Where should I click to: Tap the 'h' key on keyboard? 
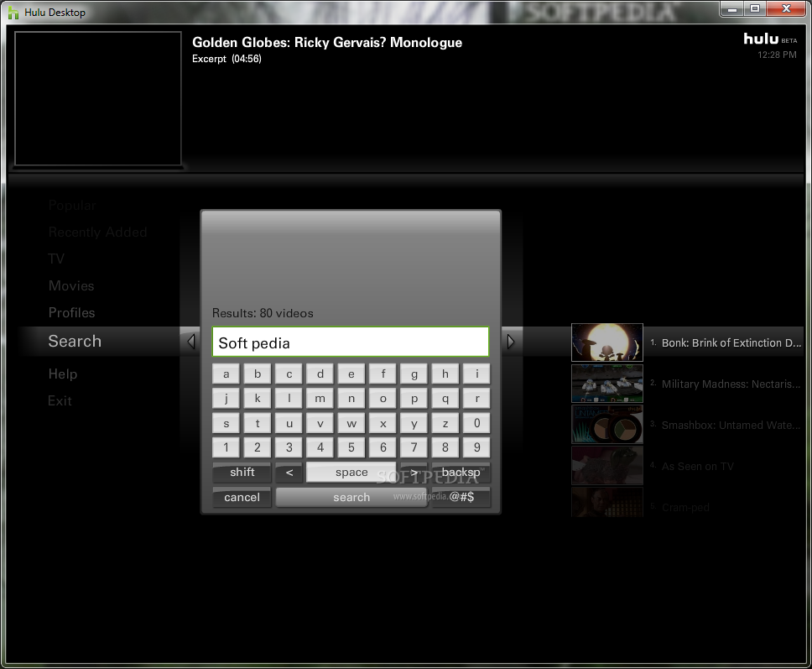[x=445, y=374]
